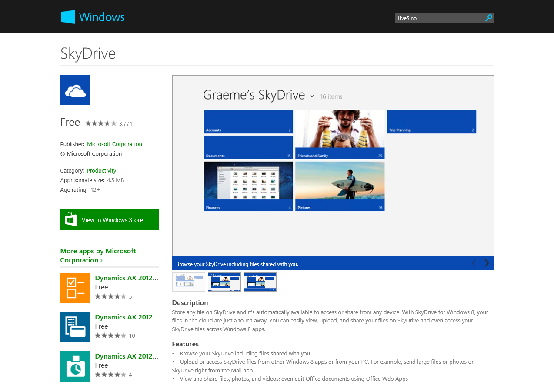The width and height of the screenshot is (554, 392).
Task: Click the 3,771 ratings count
Action: click(x=126, y=123)
